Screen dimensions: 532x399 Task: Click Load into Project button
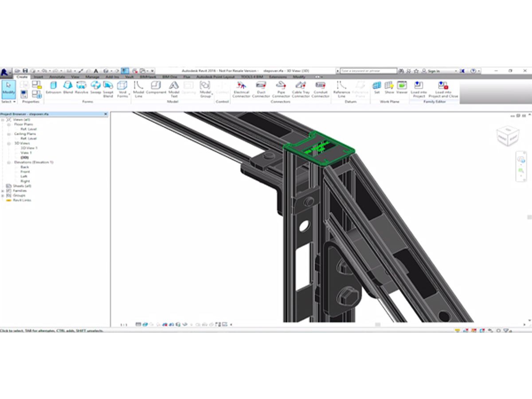(x=418, y=88)
